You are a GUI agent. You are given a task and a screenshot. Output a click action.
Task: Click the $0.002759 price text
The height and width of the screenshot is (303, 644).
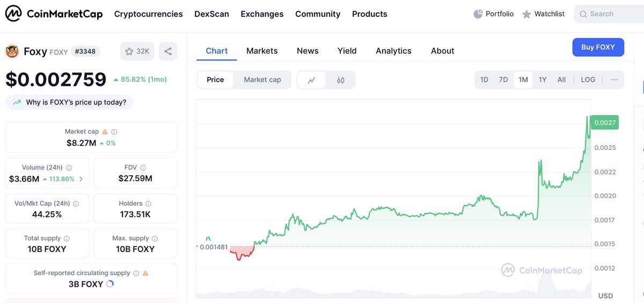tap(56, 80)
